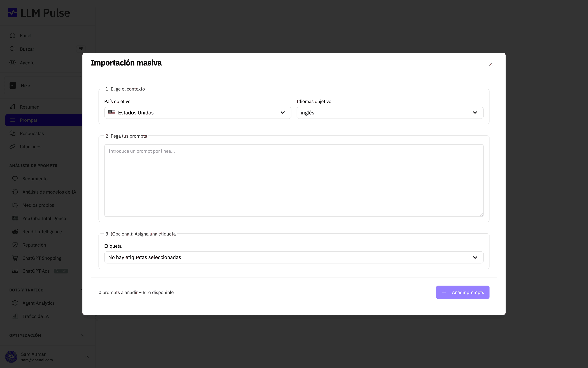Click the Tráfico de IA chart icon
This screenshot has width=588, height=368.
click(x=15, y=316)
